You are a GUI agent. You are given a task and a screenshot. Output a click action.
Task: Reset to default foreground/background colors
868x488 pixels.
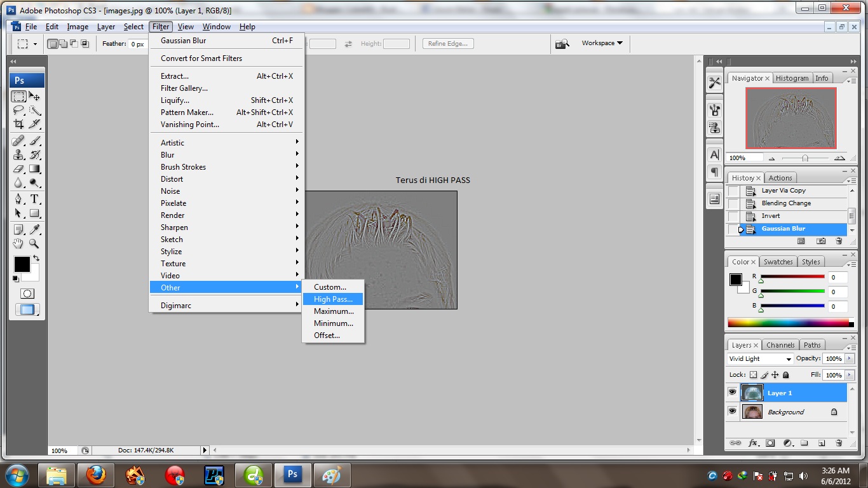point(16,278)
